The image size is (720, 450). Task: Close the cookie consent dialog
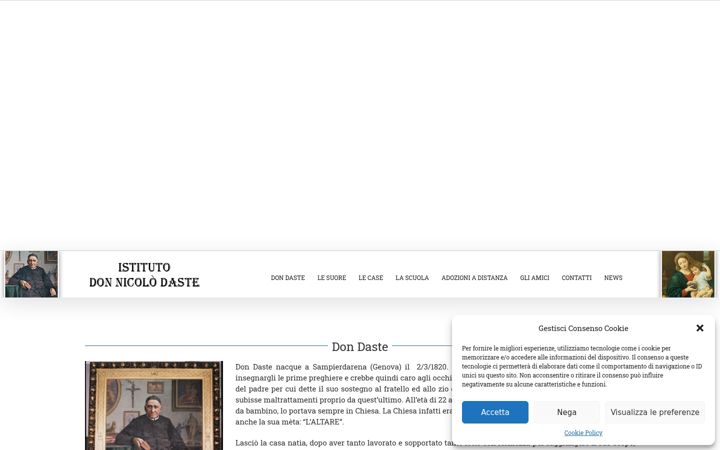coord(699,328)
